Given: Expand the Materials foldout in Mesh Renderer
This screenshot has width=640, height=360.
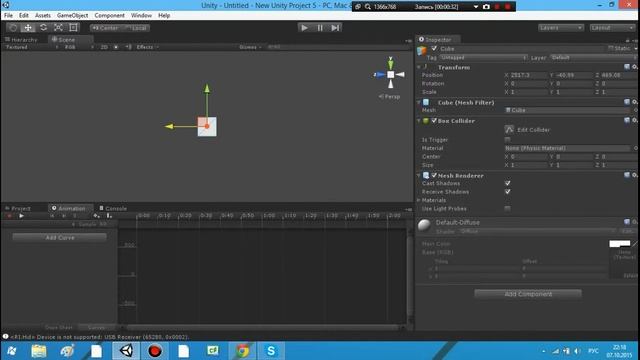Looking at the screenshot, I should [419, 200].
